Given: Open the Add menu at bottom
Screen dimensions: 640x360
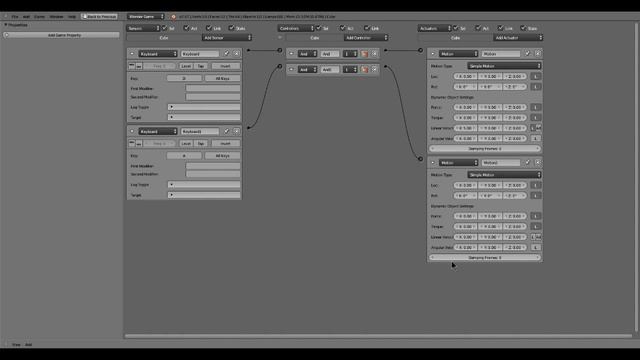Looking at the screenshot, I should click(28, 344).
